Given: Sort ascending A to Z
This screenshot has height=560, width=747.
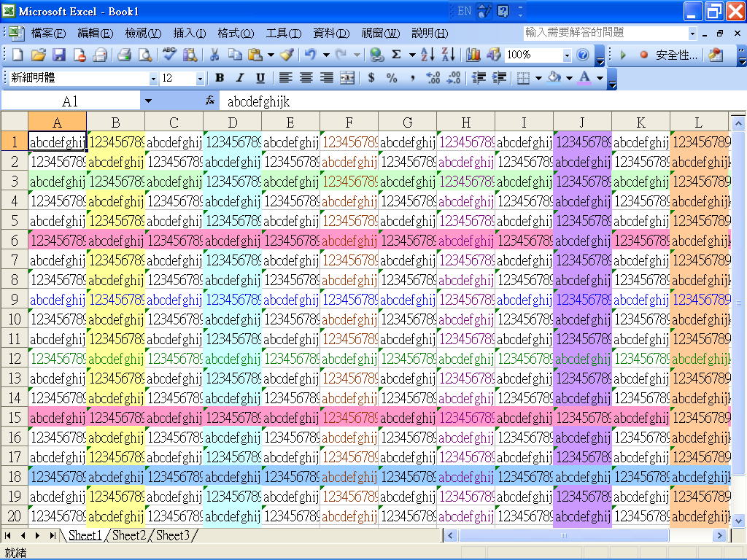Looking at the screenshot, I should point(427,55).
